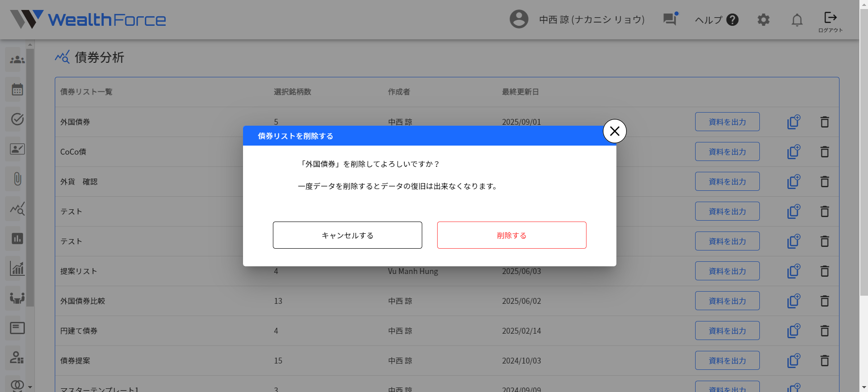Delete the 外貨 確認 list
The width and height of the screenshot is (868, 392).
tap(825, 181)
